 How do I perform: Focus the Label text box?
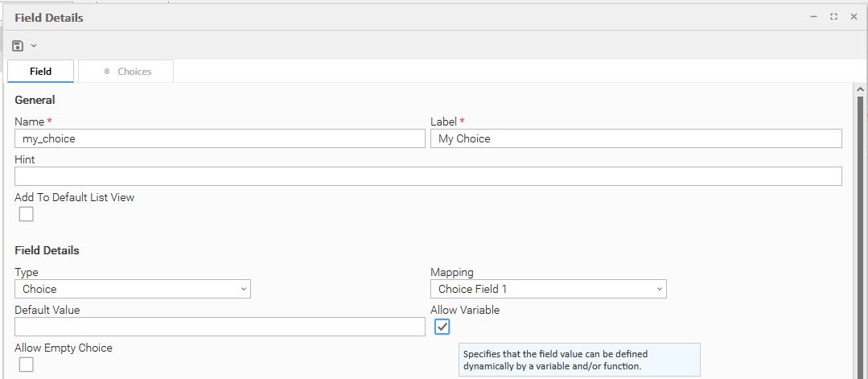pyautogui.click(x=636, y=138)
